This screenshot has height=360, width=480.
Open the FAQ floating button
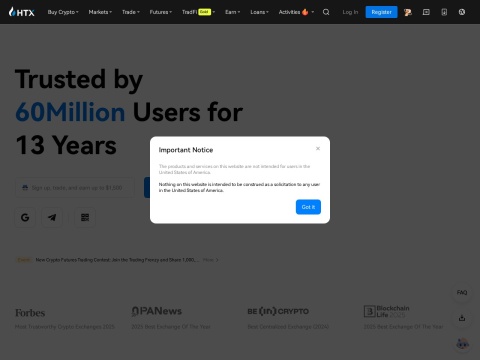coord(462,292)
